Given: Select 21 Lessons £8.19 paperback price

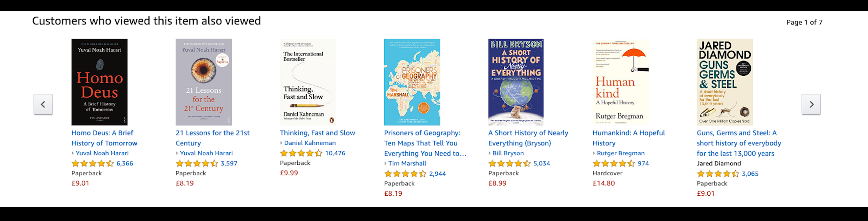Looking at the screenshot, I should point(185,183).
